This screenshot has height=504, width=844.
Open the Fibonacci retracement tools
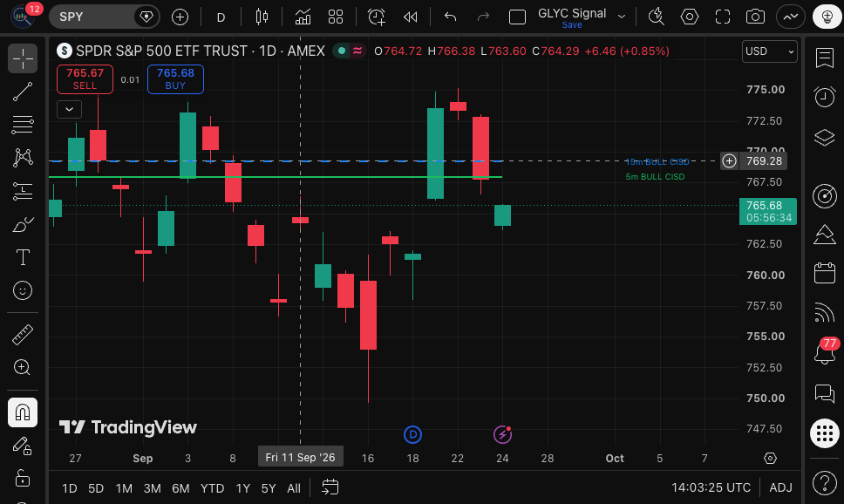point(23,125)
